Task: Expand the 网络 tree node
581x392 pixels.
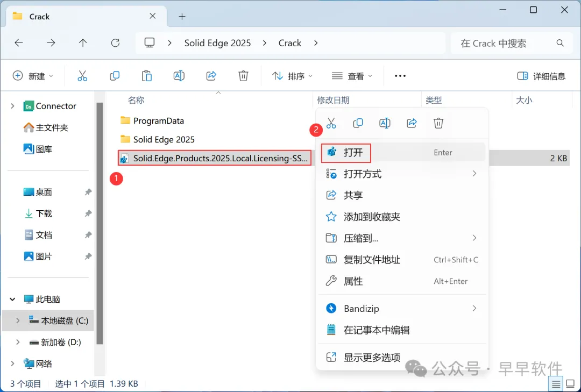Action: (12, 364)
